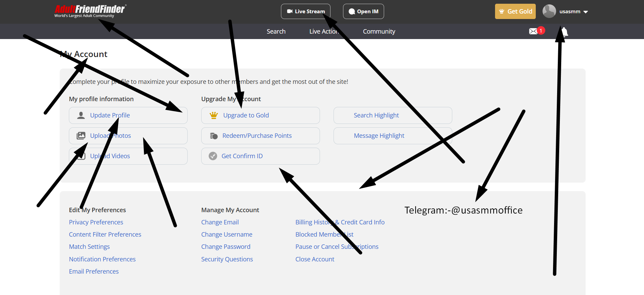Click the coins icon beside Redeem/Purchase Points
The width and height of the screenshot is (644, 295).
tap(214, 136)
